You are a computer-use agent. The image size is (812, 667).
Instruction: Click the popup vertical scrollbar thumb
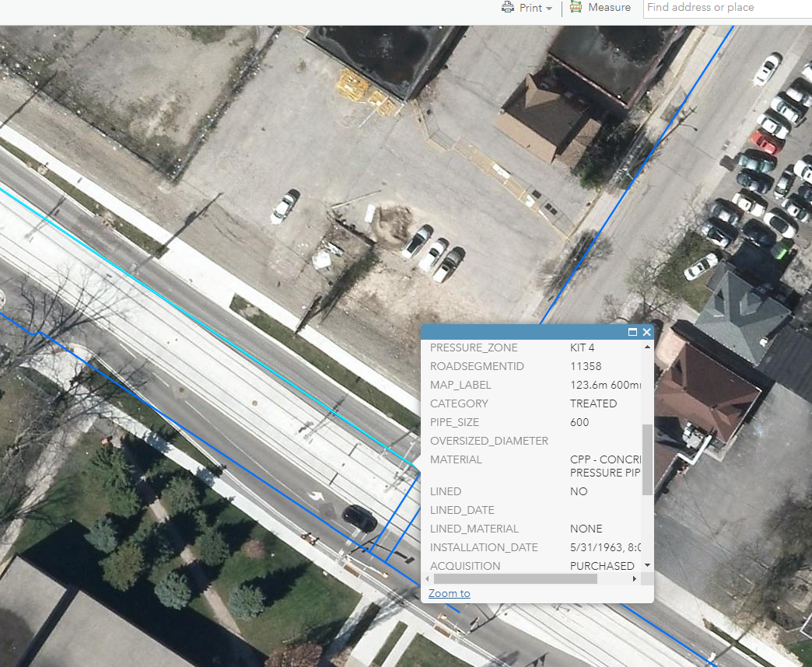[647, 459]
